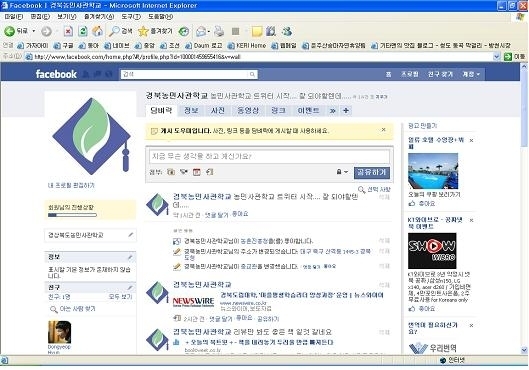Expand the address bar URL dropdown
Screen dimensions: 529x370
[497, 57]
